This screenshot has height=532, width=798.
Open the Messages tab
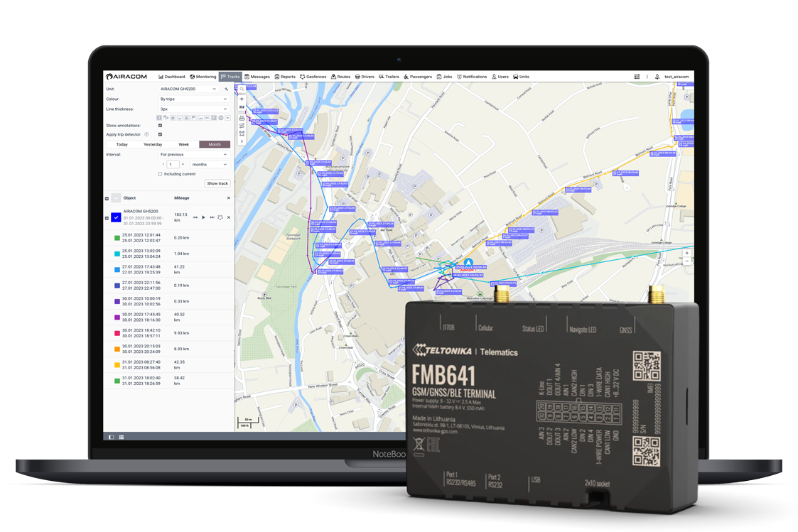click(x=257, y=77)
